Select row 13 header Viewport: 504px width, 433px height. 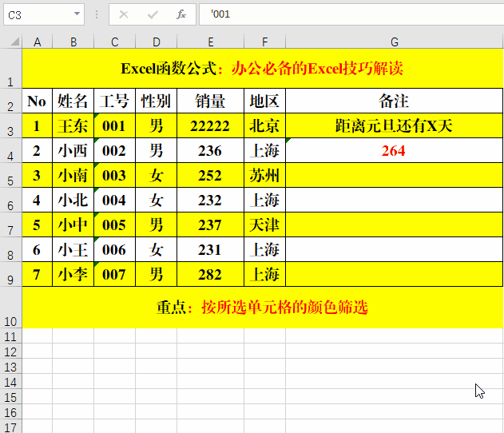10,367
